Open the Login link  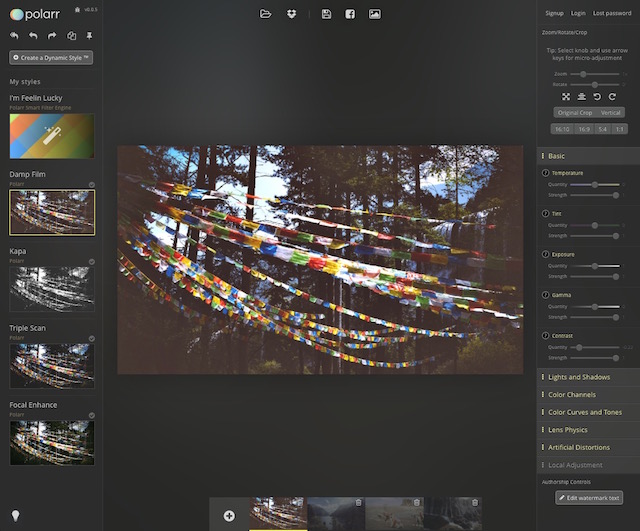tap(578, 13)
